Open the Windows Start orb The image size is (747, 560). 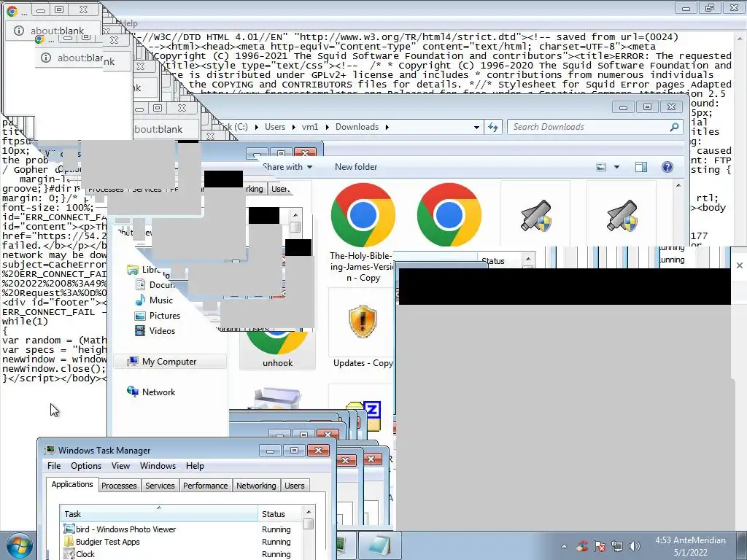coord(19,546)
